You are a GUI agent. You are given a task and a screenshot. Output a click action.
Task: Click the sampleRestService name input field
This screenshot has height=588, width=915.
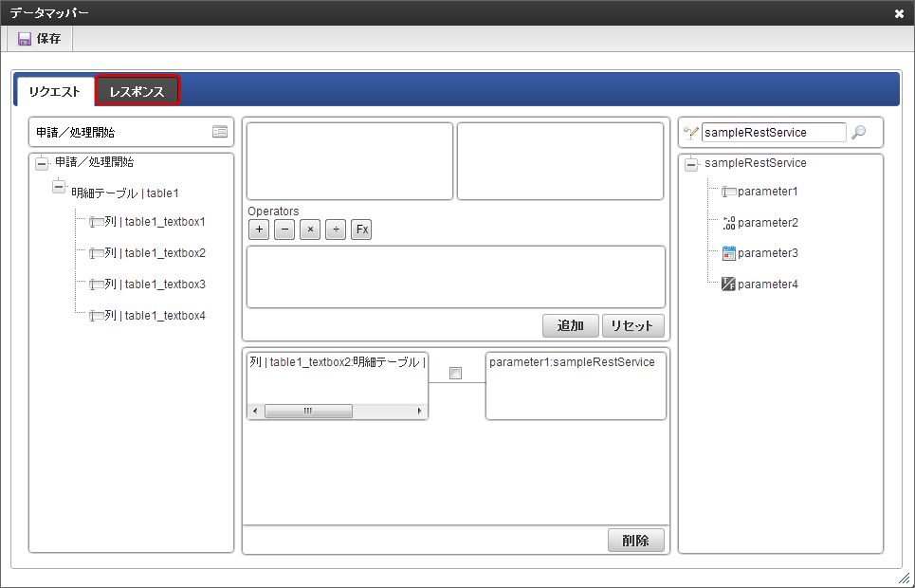[774, 133]
